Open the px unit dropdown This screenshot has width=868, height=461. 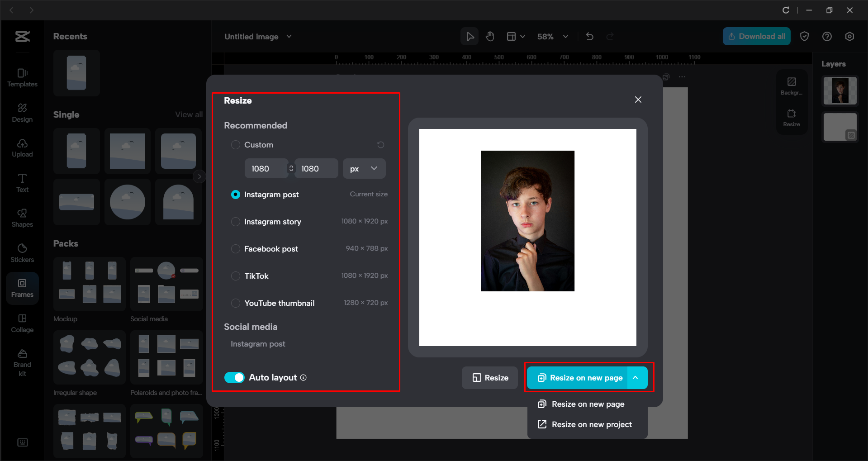click(364, 168)
